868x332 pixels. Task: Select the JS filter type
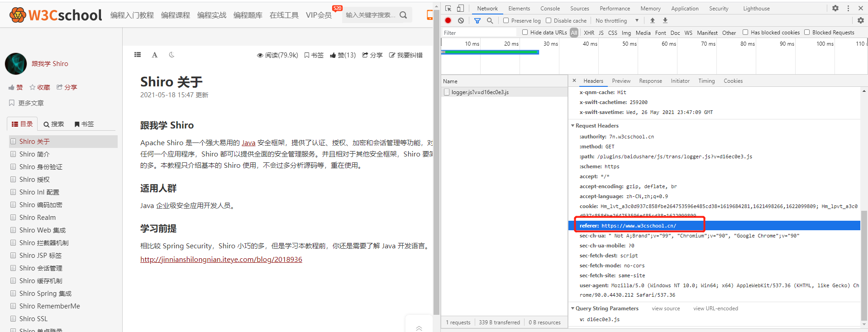click(601, 33)
